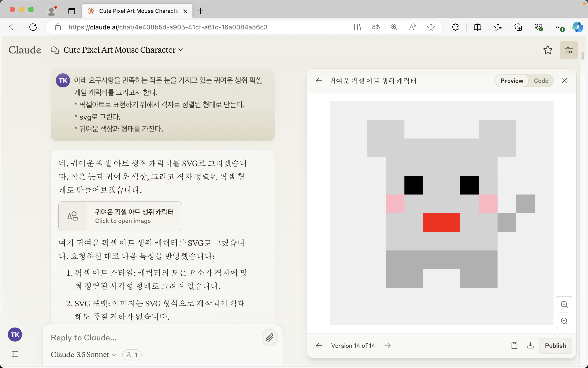Open browser apps grid icon
Screen dimensions: 588x368
[x=357, y=27]
